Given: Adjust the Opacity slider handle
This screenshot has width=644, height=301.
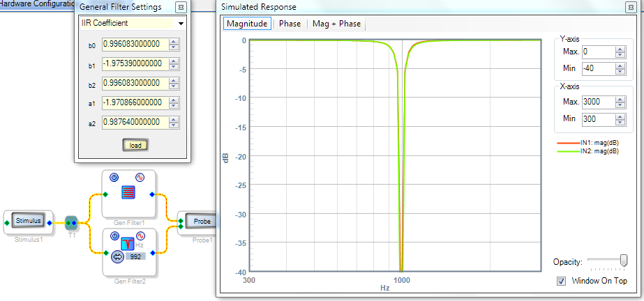Looking at the screenshot, I should 624,261.
